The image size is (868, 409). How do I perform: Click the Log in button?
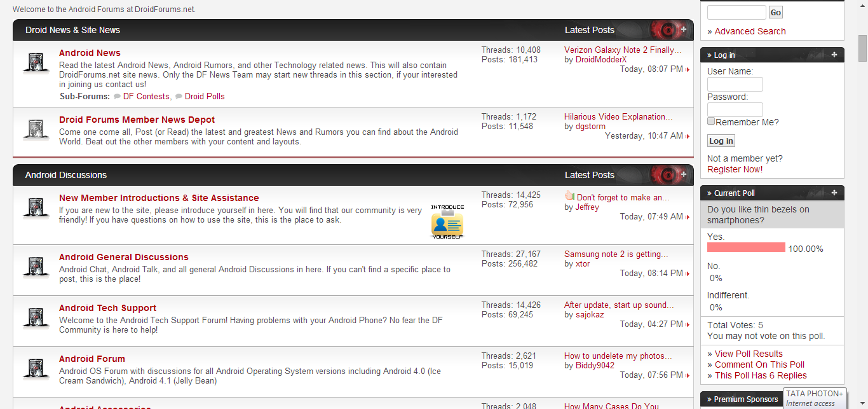click(x=721, y=141)
